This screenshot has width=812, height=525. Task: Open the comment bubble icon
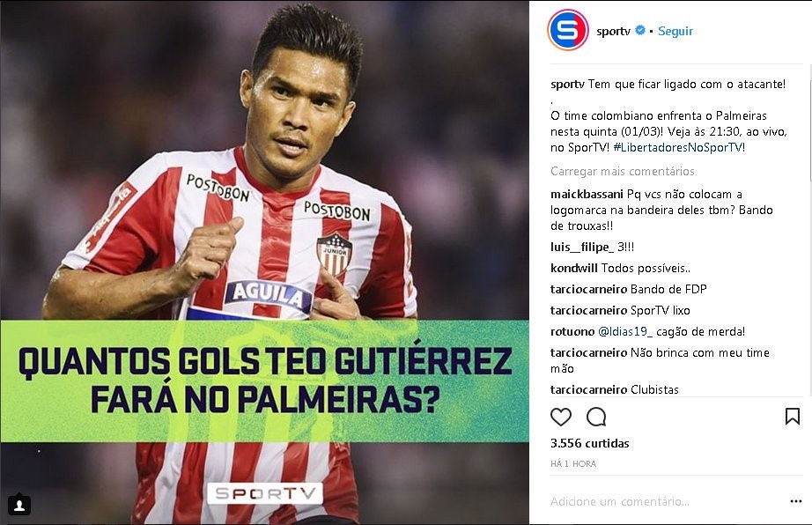click(x=596, y=417)
